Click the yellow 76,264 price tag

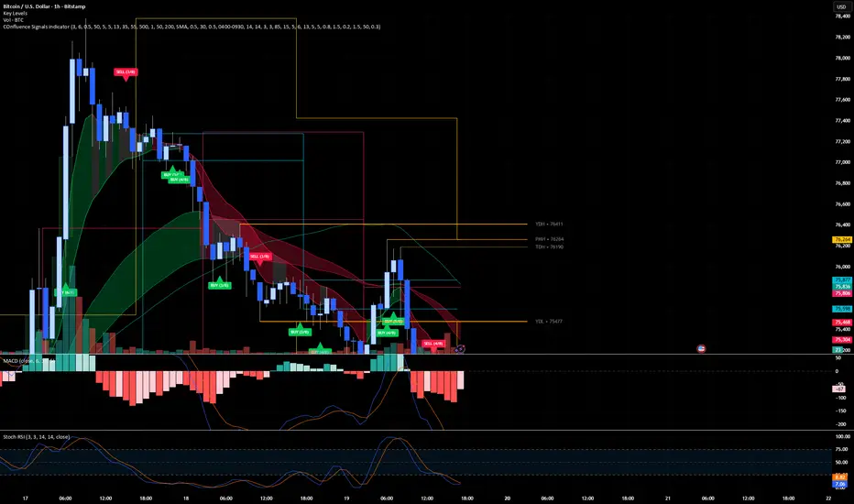click(842, 240)
